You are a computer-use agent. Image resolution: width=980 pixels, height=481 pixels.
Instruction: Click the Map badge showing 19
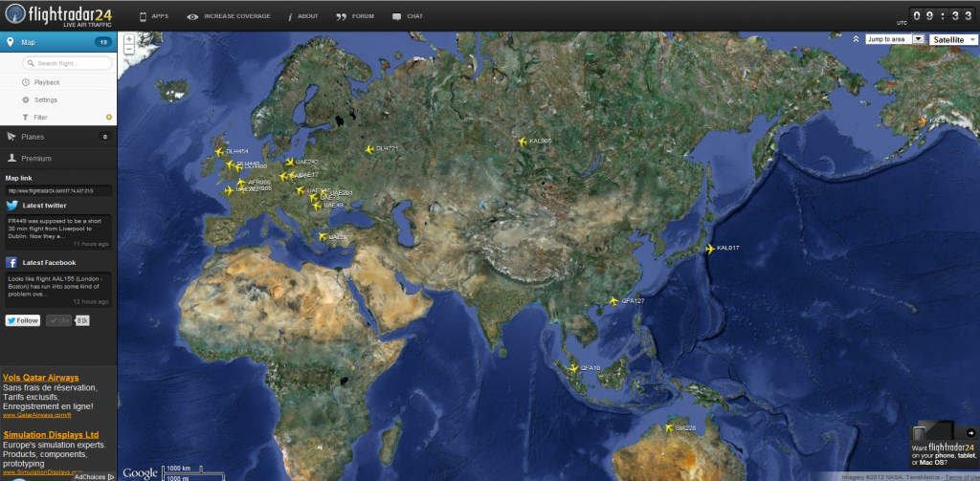coord(103,42)
